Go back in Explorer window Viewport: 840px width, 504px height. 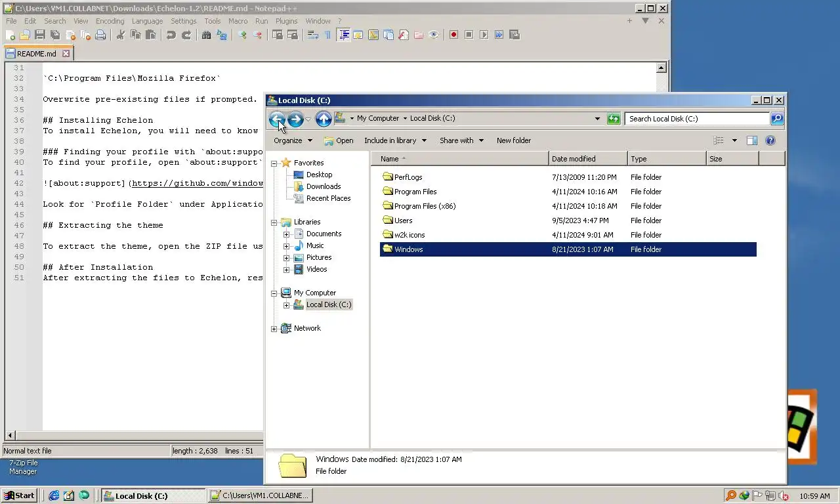point(277,119)
